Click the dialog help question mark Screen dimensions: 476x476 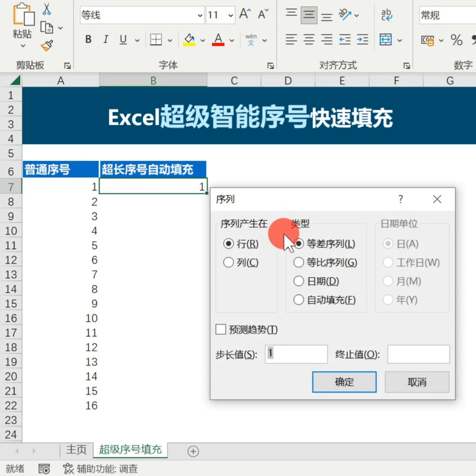coord(401,199)
